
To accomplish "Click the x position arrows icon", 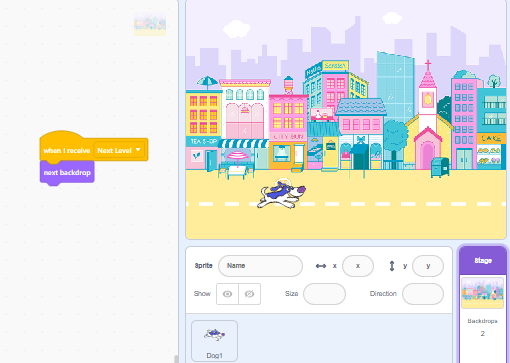I will 321,266.
